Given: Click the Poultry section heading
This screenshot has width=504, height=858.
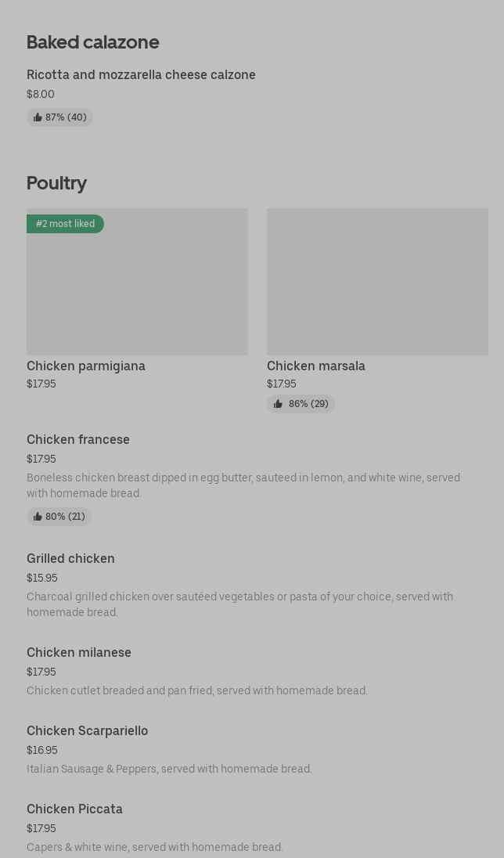Looking at the screenshot, I should (x=56, y=183).
